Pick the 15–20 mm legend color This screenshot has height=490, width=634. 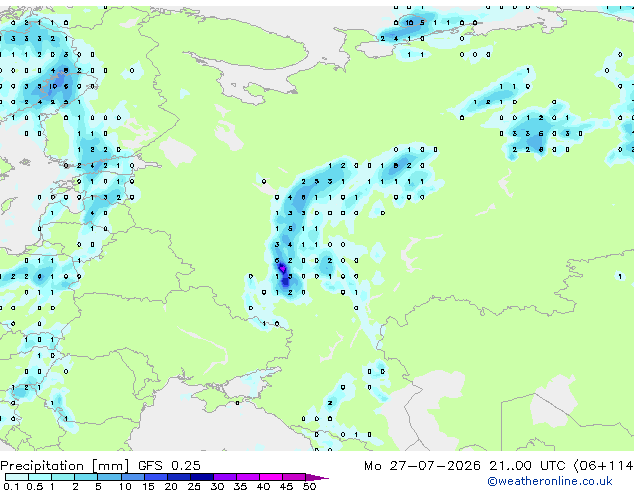[155, 477]
